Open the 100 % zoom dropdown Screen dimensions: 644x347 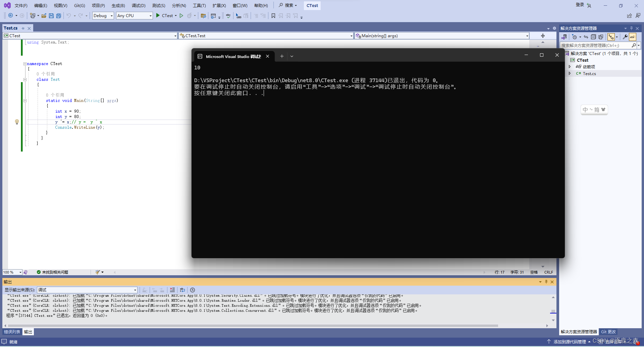coord(12,272)
